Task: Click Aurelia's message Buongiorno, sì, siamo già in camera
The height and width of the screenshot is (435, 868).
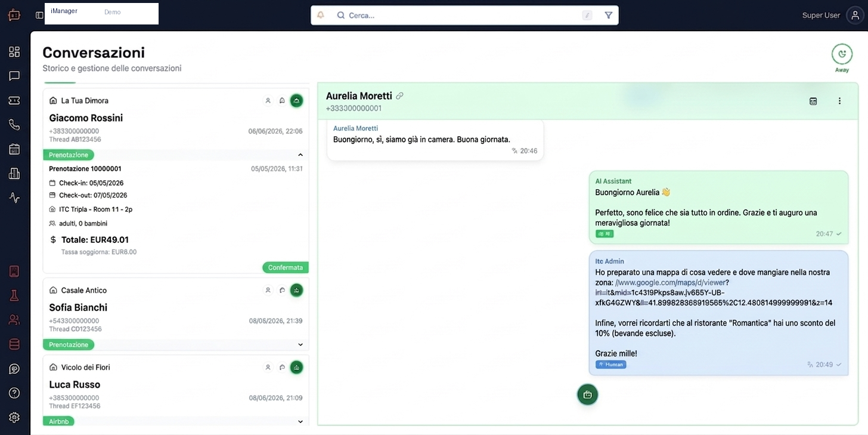Action: [421, 140]
